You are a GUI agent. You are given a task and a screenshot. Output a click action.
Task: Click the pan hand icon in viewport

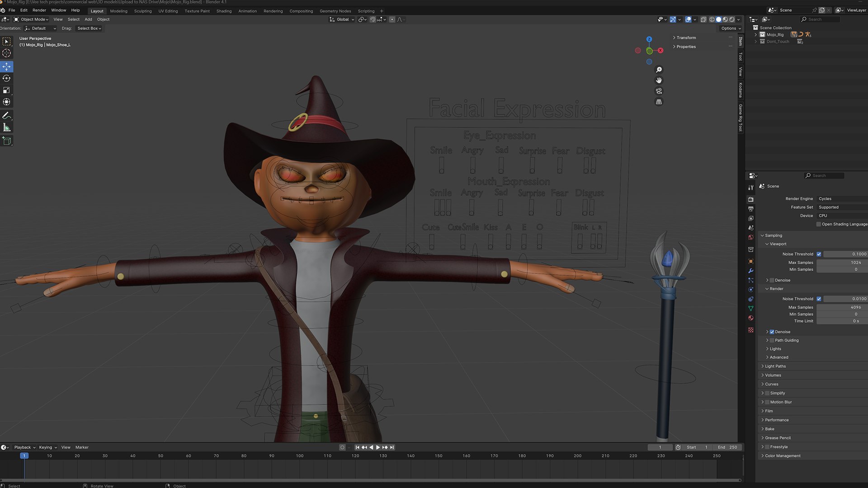click(659, 80)
